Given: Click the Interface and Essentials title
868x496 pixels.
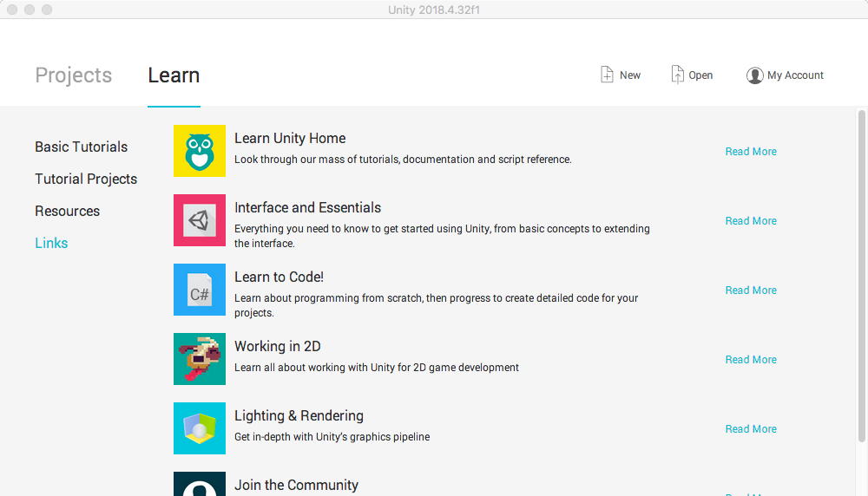Looking at the screenshot, I should [x=308, y=207].
